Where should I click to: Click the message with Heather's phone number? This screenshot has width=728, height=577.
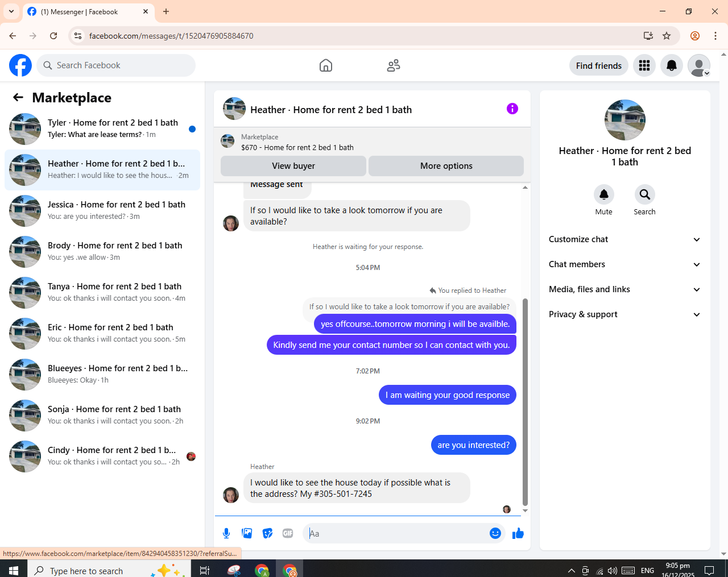click(x=357, y=488)
